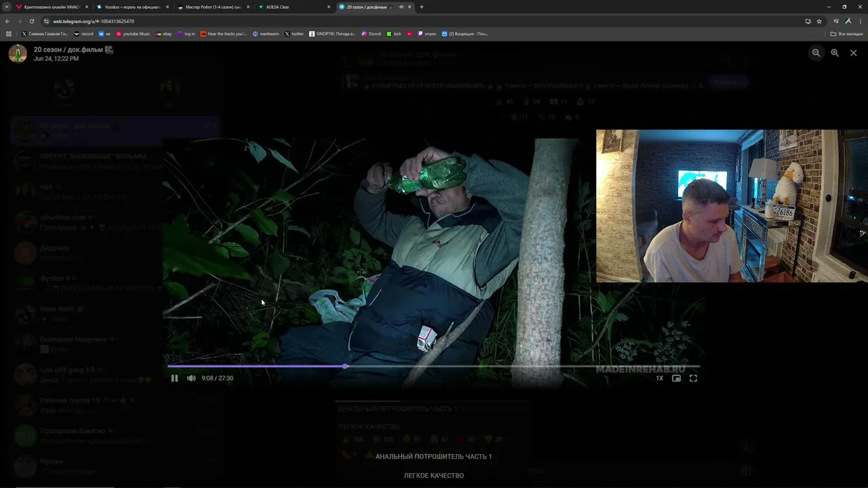Open the twitter bookmark

pyautogui.click(x=294, y=34)
